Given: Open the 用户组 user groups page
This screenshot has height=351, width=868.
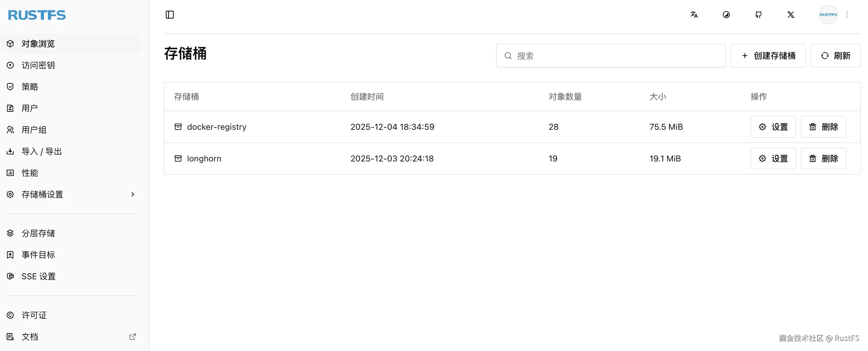Looking at the screenshot, I should 34,130.
